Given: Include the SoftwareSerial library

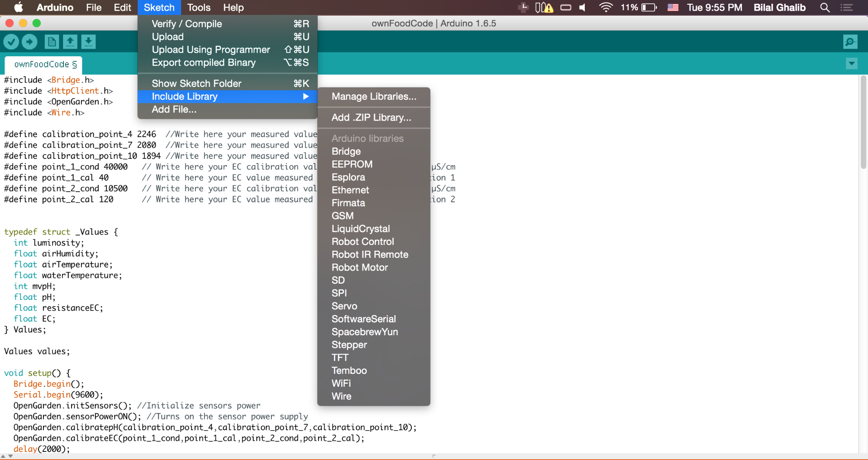Looking at the screenshot, I should tap(374, 319).
